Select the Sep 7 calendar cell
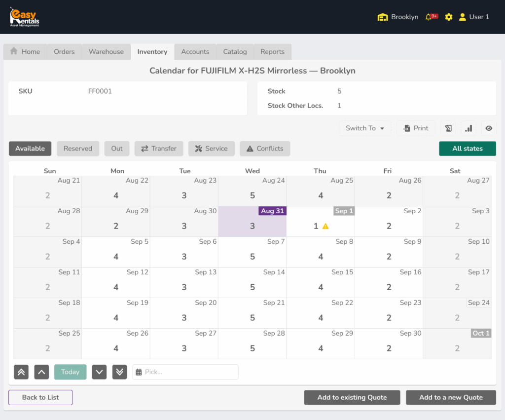The image size is (505, 420). [x=252, y=252]
